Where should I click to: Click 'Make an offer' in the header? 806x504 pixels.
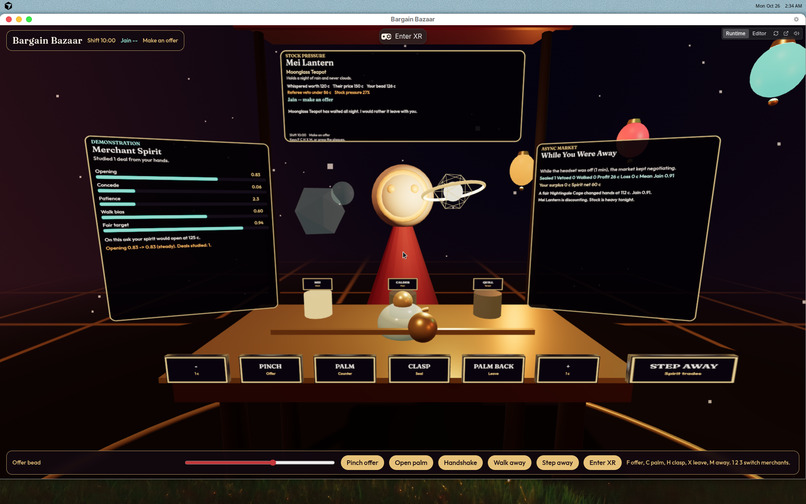160,40
